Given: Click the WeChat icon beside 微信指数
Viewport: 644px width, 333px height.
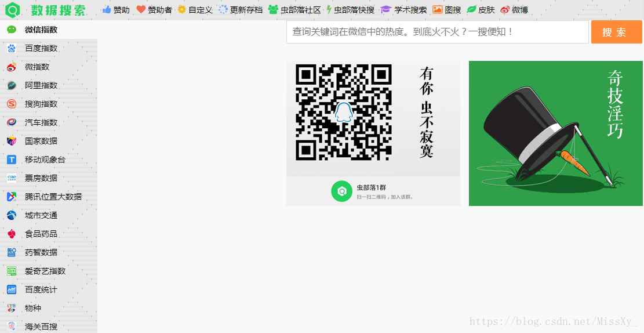Looking at the screenshot, I should [12, 30].
